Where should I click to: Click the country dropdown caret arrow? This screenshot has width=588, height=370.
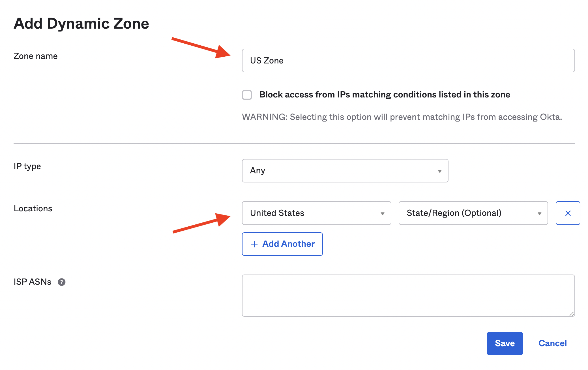pos(382,214)
